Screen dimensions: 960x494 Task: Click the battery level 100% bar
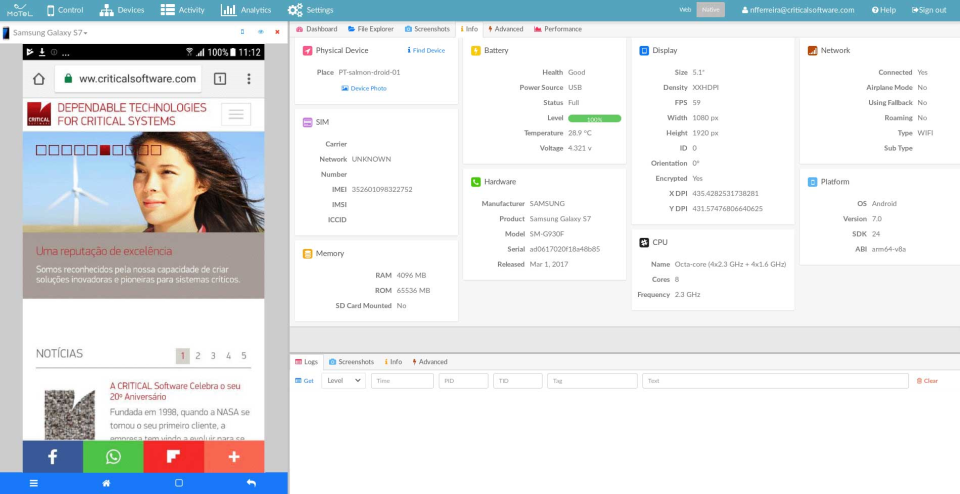(594, 118)
